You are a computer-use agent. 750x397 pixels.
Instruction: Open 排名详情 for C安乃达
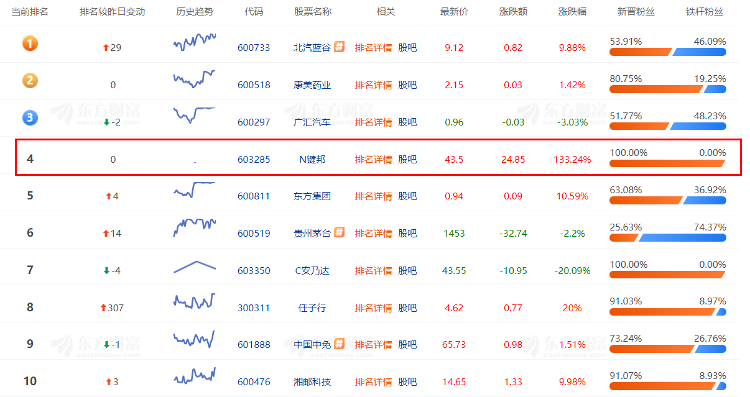[x=373, y=271]
